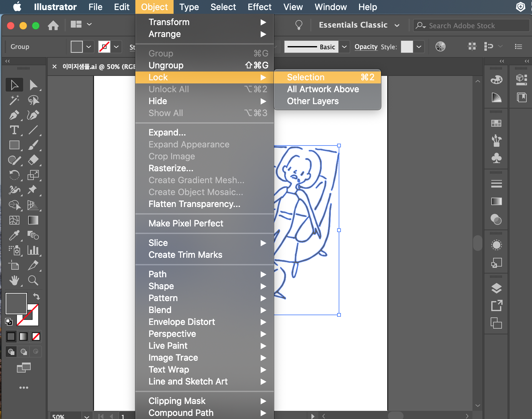Open fill color dropdown arrow
This screenshot has width=532, height=419.
(89, 47)
